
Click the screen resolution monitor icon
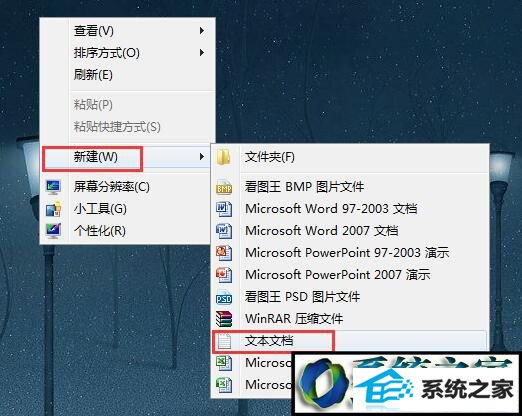(53, 187)
